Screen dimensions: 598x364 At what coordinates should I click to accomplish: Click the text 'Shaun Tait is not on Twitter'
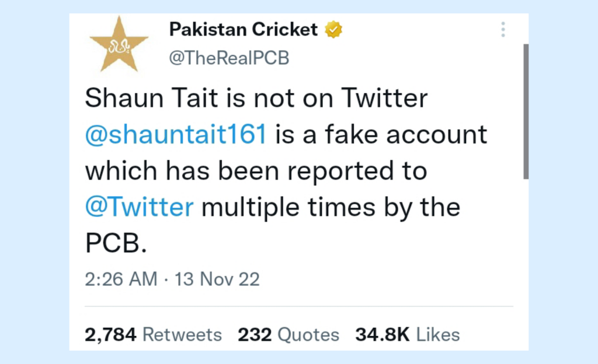point(256,98)
